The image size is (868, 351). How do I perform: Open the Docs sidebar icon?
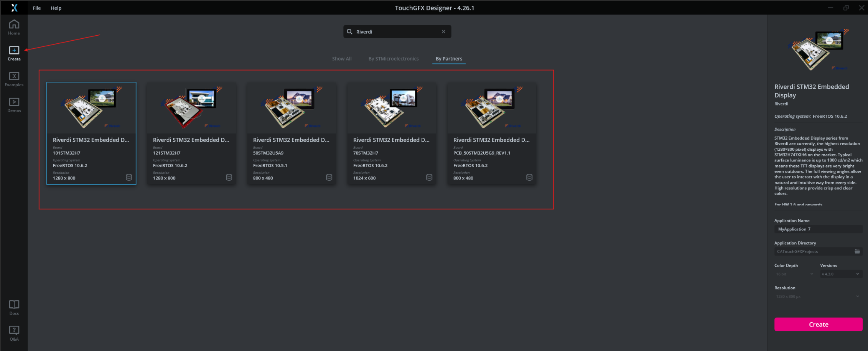(14, 308)
